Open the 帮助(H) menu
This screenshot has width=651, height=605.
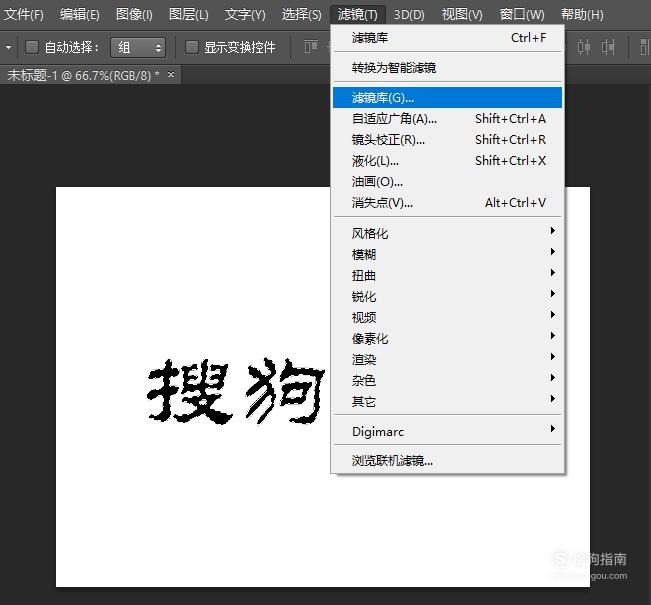[x=582, y=15]
